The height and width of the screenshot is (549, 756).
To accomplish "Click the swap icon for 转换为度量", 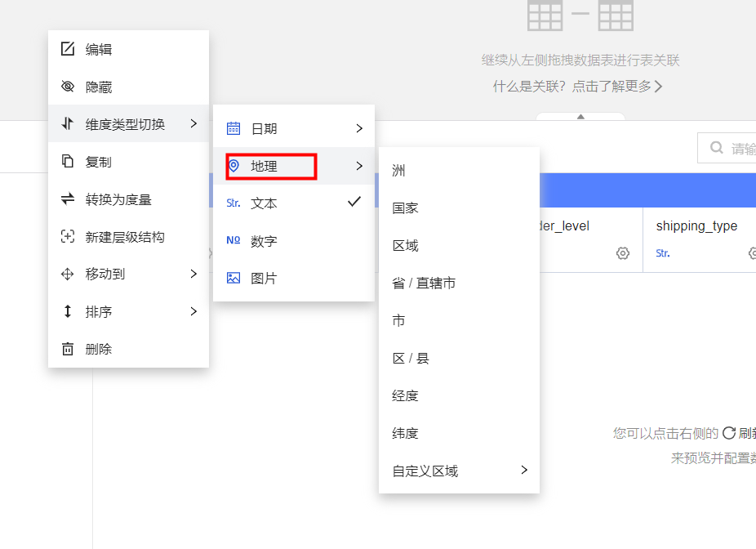I will 68,199.
